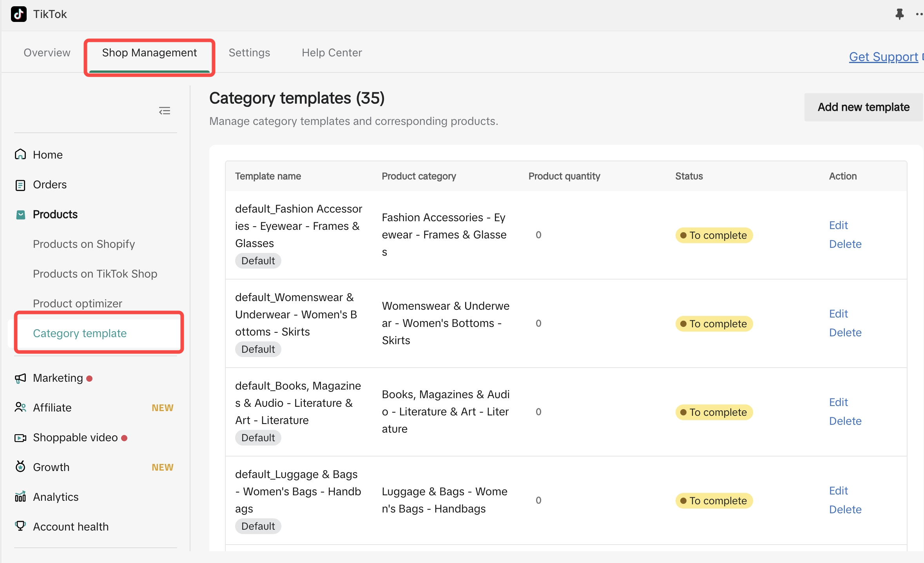Edit the Fashion Accessories Eyewear template
This screenshot has height=563, width=924.
click(x=838, y=226)
